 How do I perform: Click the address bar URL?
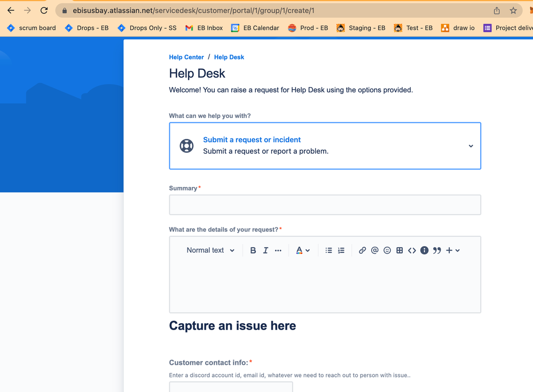[193, 11]
